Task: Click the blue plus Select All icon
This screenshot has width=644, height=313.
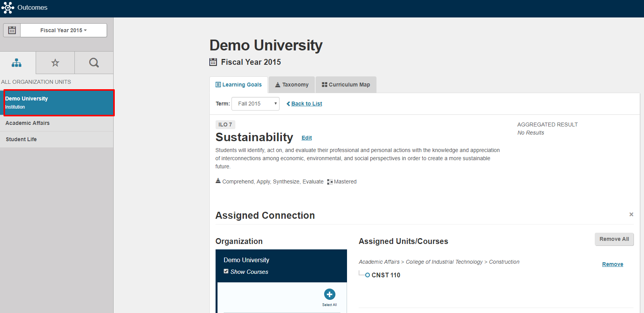Action: tap(330, 294)
